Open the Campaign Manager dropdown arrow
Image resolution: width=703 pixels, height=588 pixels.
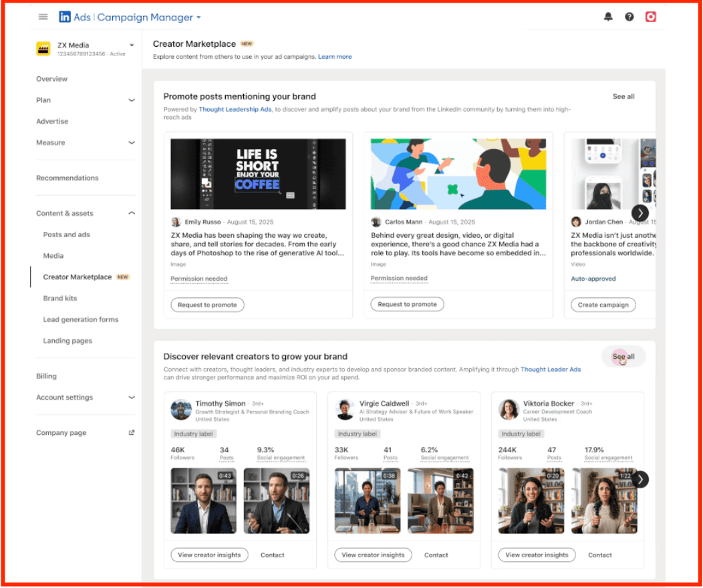(198, 17)
